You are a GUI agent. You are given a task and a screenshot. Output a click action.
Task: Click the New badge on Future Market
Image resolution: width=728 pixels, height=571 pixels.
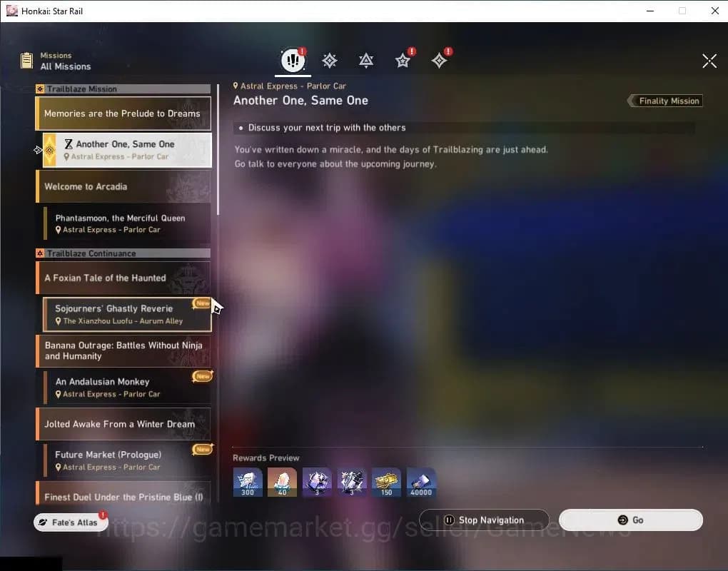tap(203, 449)
